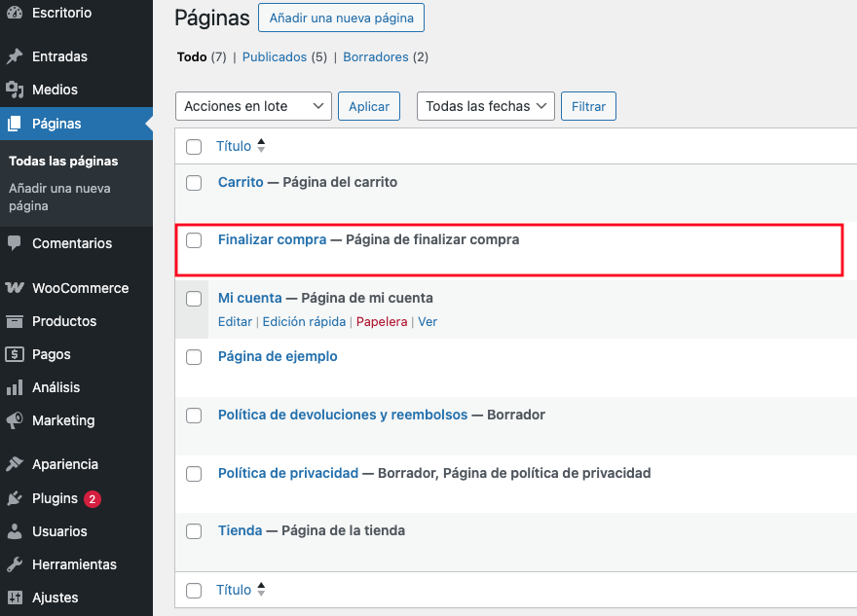Screen dimensions: 857x616
Task: Click the Comentarios speech bubble icon
Action: click(15, 243)
